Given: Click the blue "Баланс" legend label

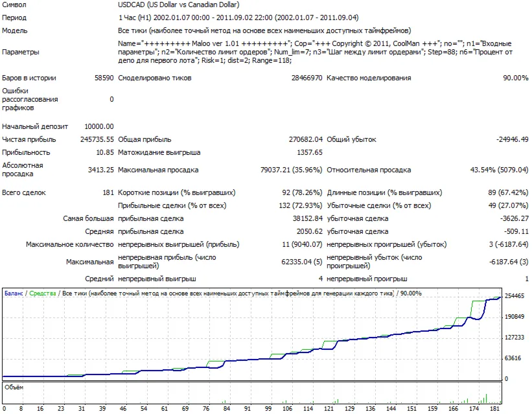Looking at the screenshot, I should [14, 293].
